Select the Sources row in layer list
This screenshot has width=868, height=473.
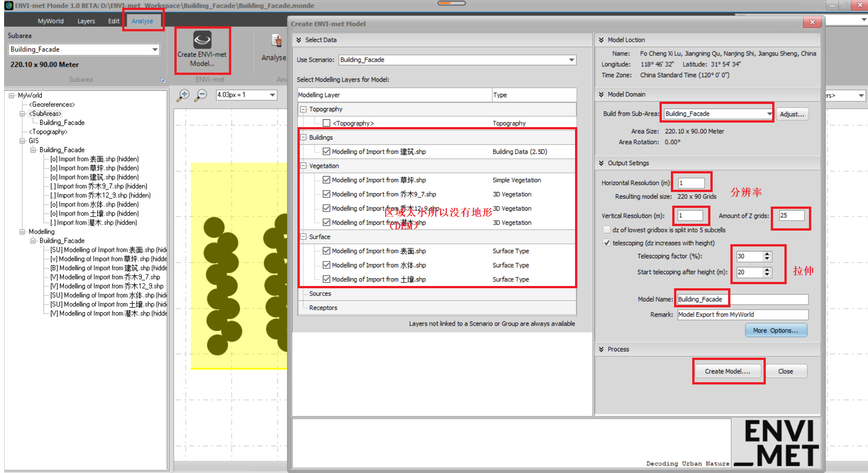tap(437, 294)
